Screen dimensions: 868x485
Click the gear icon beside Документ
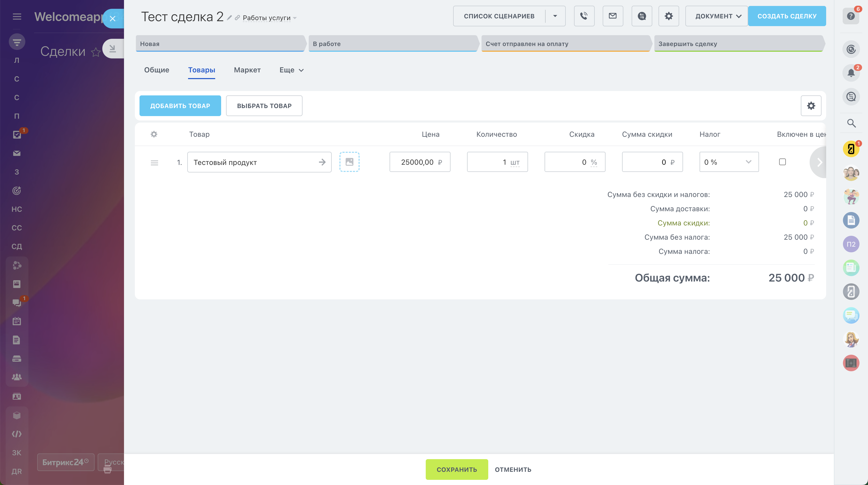(x=669, y=16)
